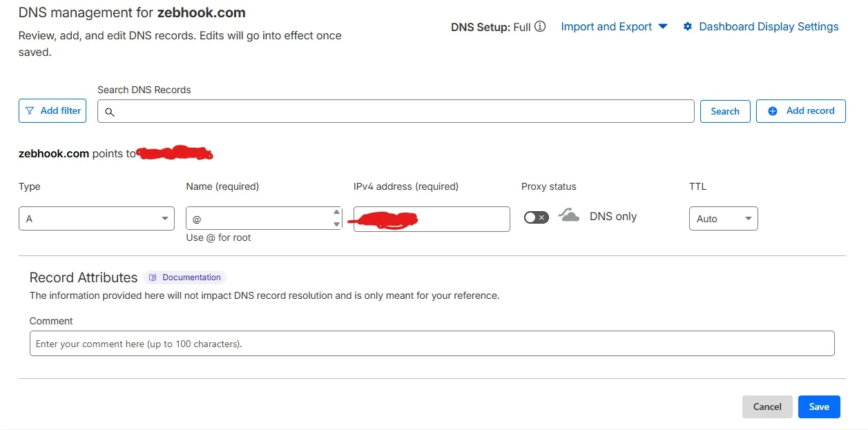Click into the IPv4 address field

click(x=463, y=219)
